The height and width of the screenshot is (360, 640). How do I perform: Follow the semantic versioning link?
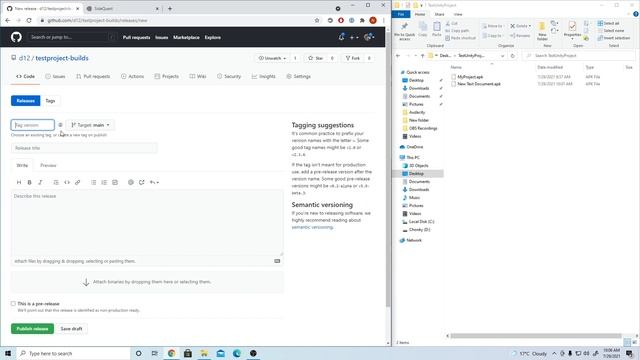312,227
